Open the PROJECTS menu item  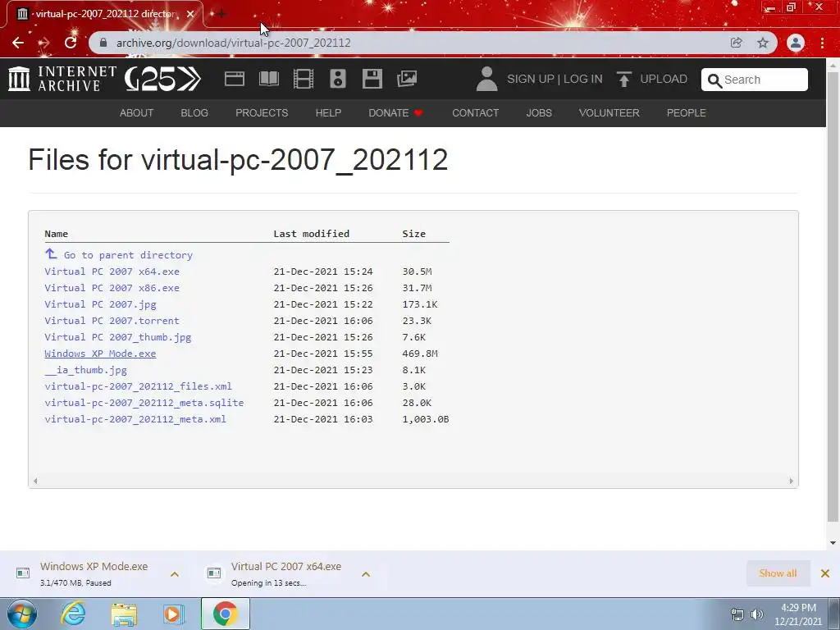point(262,113)
